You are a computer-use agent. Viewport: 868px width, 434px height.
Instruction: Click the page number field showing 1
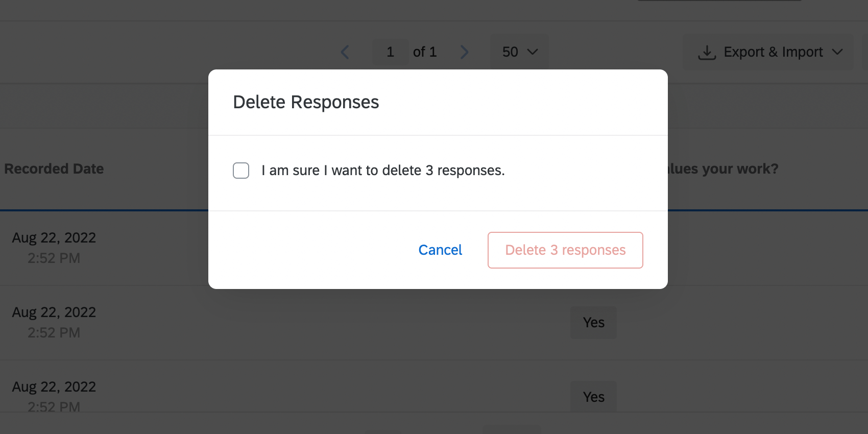pyautogui.click(x=390, y=52)
